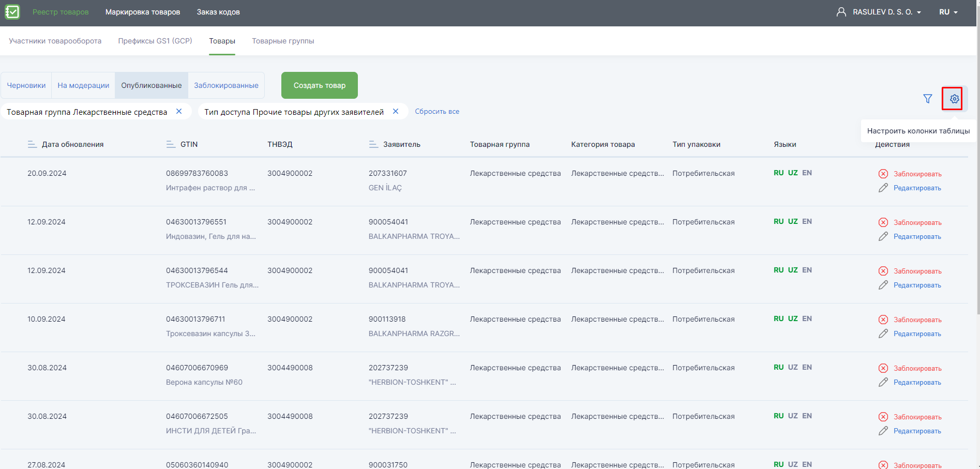Switch to Товарные группы tab
Screen dimensions: 980x469
pos(283,41)
